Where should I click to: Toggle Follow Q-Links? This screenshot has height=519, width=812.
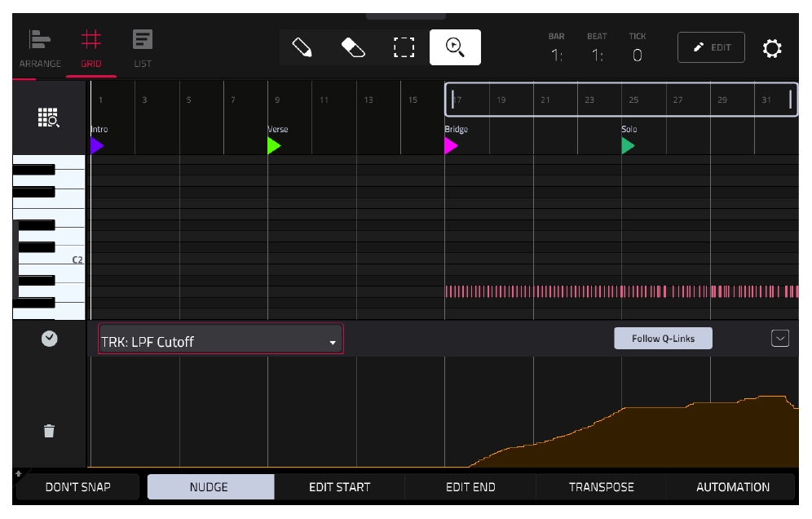click(663, 339)
